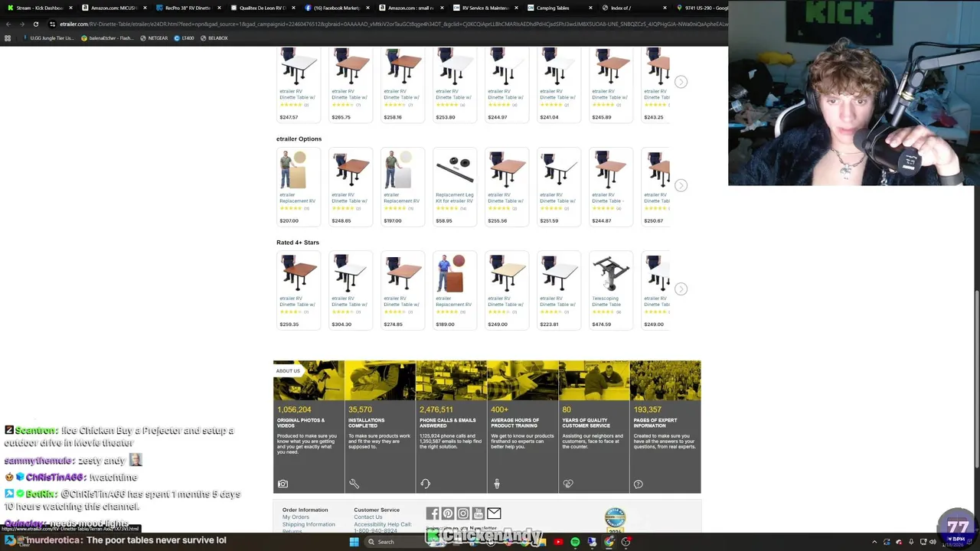Close the Stream - Kick Dashboard tab
This screenshot has height=551, width=980.
pos(70,8)
